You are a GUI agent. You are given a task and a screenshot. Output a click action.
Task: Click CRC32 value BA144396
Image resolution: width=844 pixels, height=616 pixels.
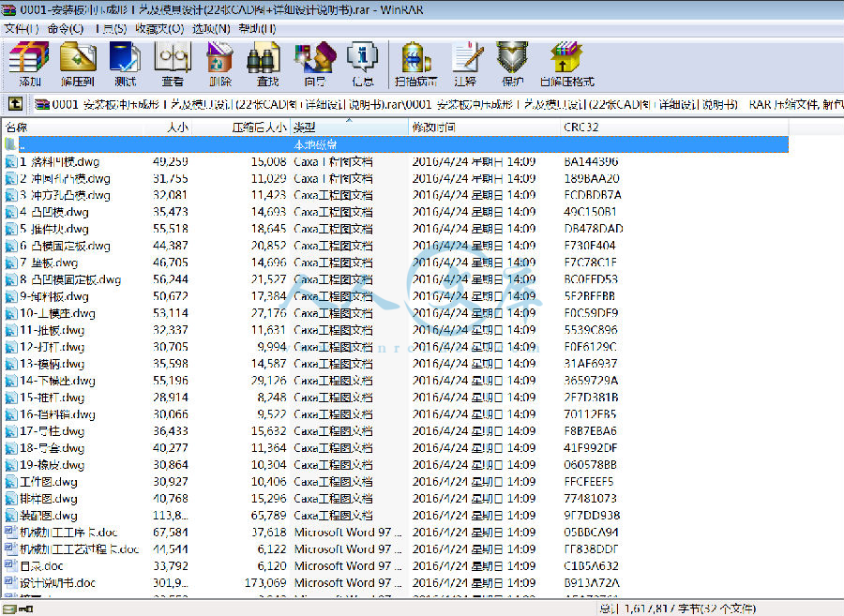(x=591, y=161)
